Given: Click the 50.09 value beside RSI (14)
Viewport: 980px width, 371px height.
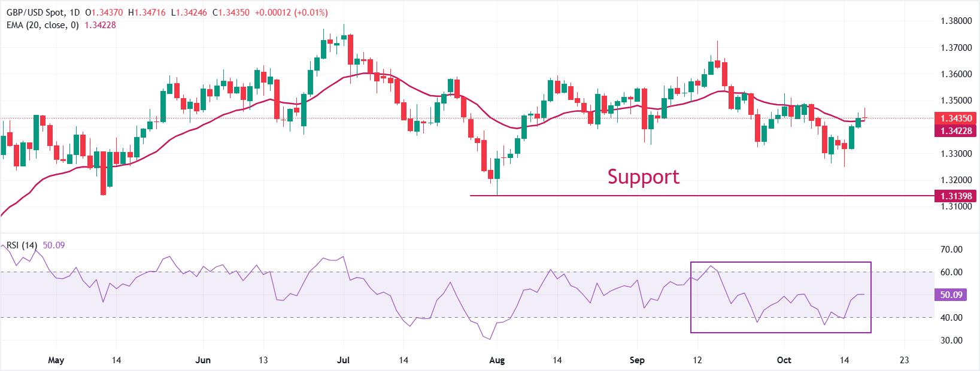Looking at the screenshot, I should point(54,245).
